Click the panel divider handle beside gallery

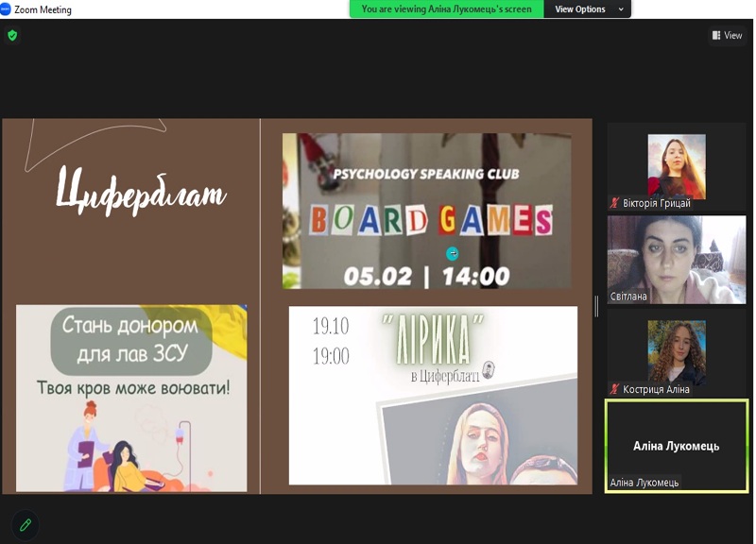pyautogui.click(x=597, y=306)
